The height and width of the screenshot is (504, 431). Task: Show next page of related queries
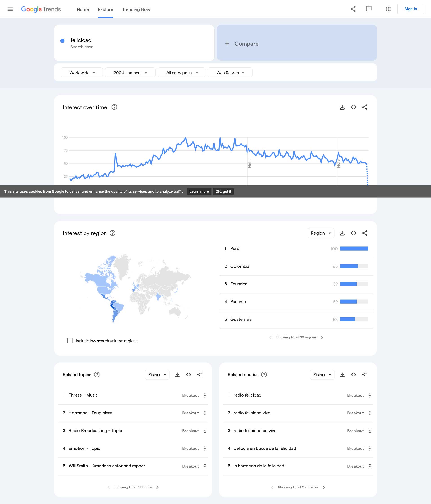pyautogui.click(x=324, y=487)
